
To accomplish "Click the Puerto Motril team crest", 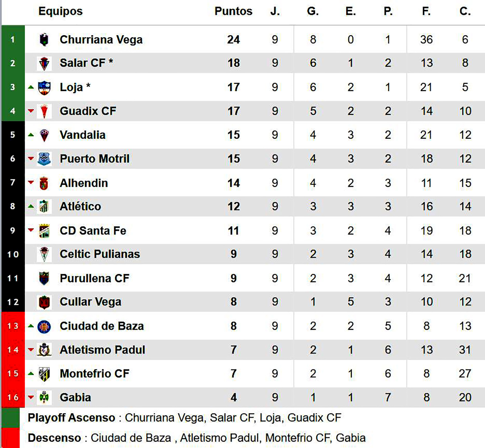I will click(x=44, y=159).
